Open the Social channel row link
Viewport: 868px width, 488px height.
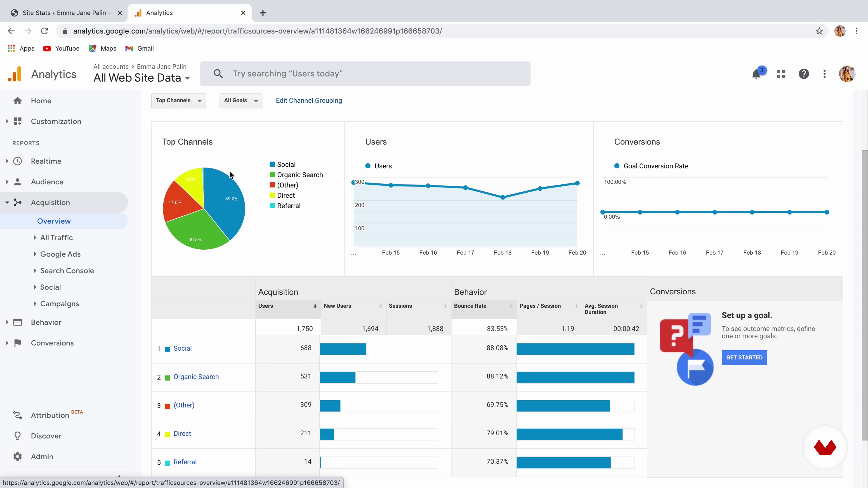coord(182,349)
